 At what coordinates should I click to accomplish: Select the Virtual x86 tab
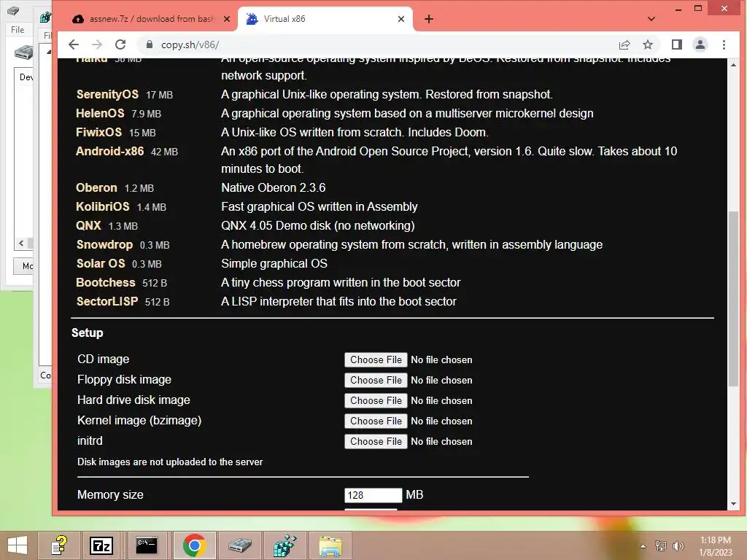[x=325, y=19]
